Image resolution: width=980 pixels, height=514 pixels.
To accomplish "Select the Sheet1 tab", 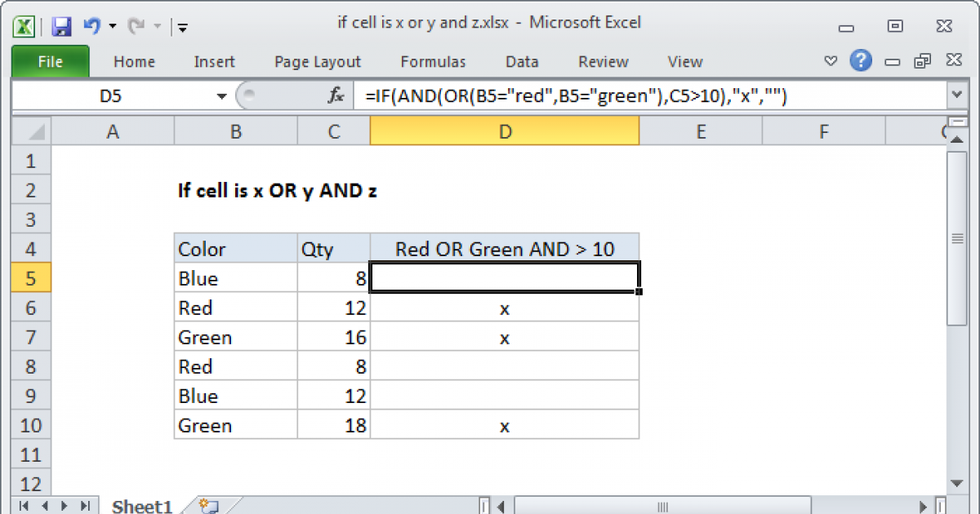I will [x=142, y=506].
